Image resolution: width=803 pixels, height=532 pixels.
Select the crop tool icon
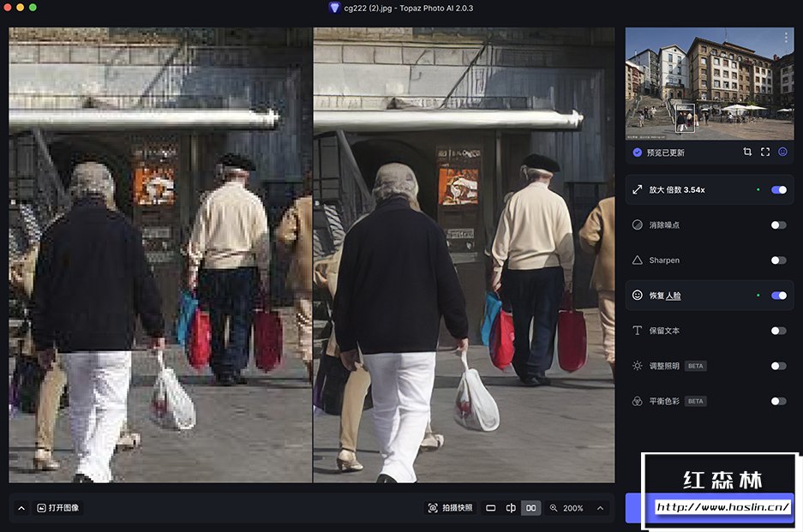pos(747,152)
